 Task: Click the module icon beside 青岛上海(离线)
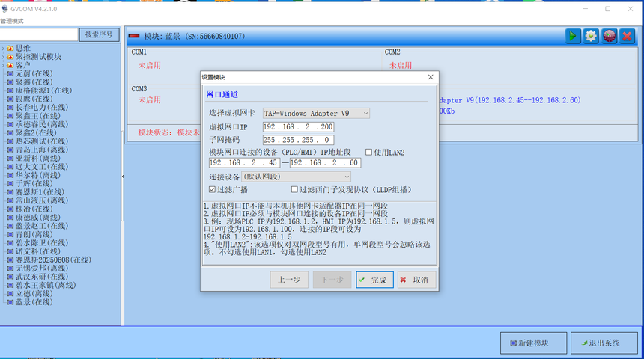pyautogui.click(x=10, y=150)
